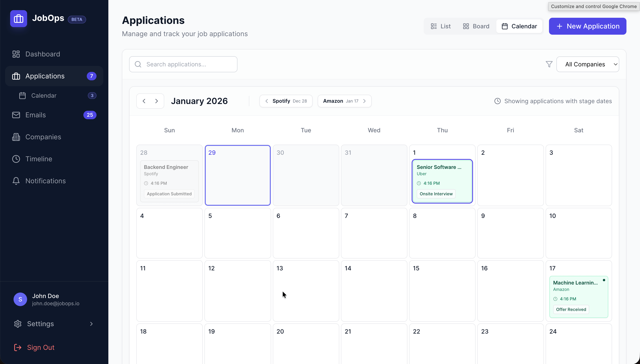This screenshot has width=640, height=364.
Task: Jump to Spotify Dec 28 application
Action: pyautogui.click(x=286, y=101)
